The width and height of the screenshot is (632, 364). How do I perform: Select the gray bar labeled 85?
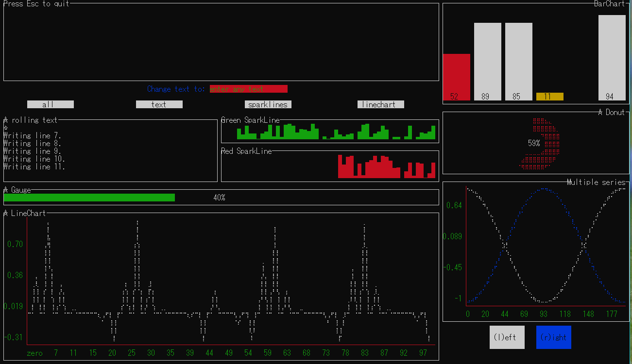[x=519, y=62]
